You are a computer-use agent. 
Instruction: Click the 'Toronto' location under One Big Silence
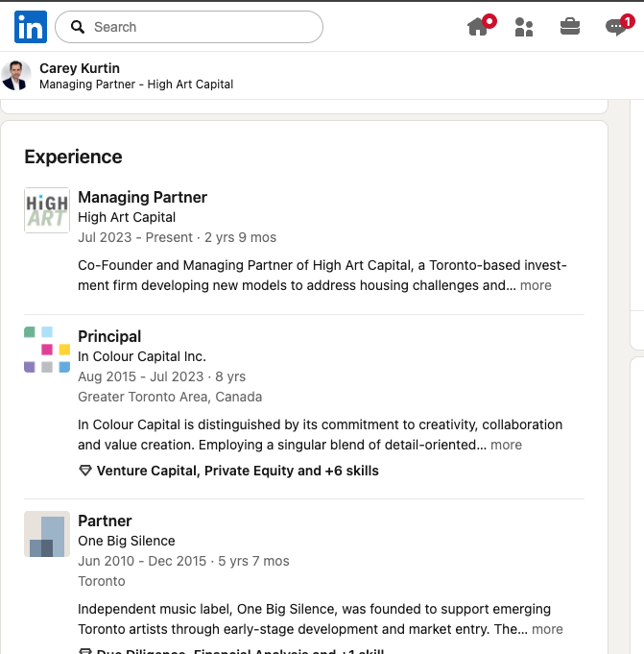pos(102,581)
